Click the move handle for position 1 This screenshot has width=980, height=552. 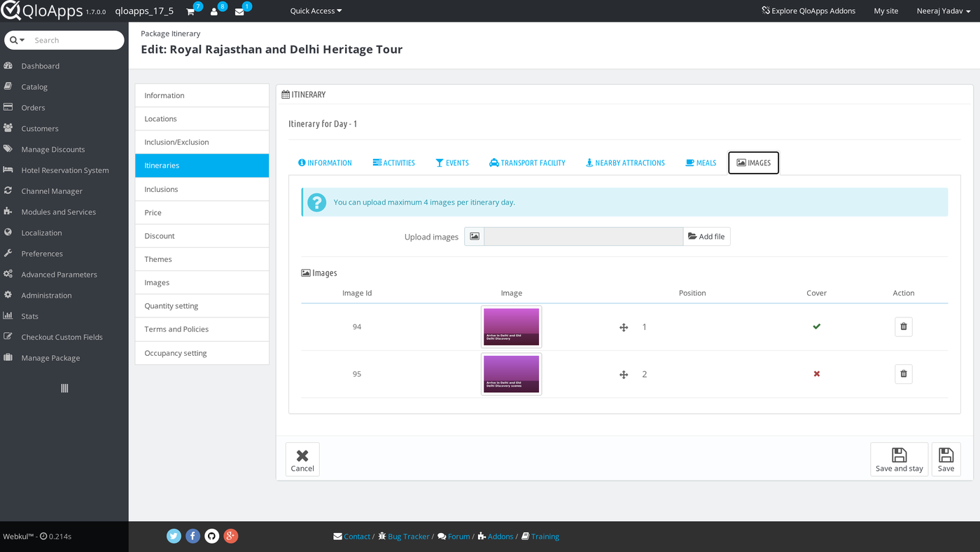(x=624, y=327)
